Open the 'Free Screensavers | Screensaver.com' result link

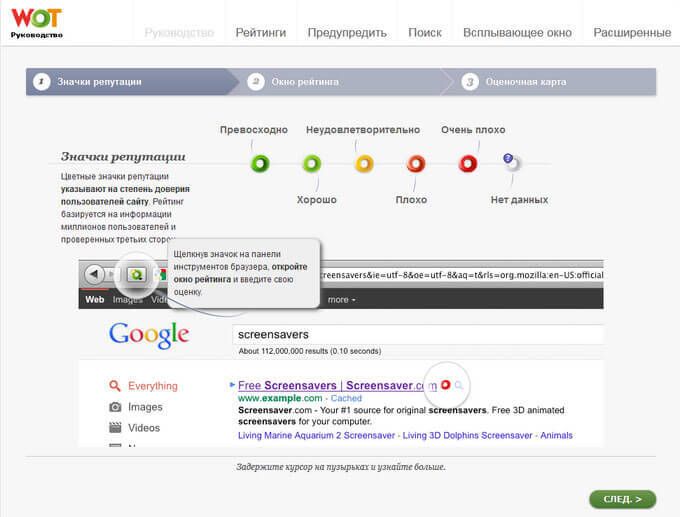tap(337, 386)
